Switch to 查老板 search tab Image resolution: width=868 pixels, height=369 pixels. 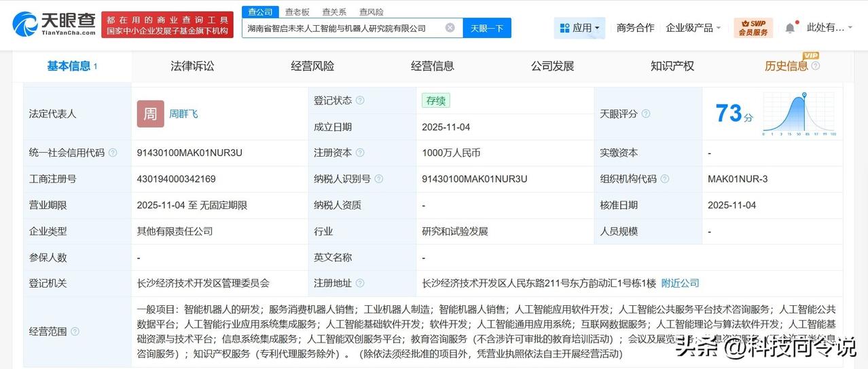tap(297, 12)
